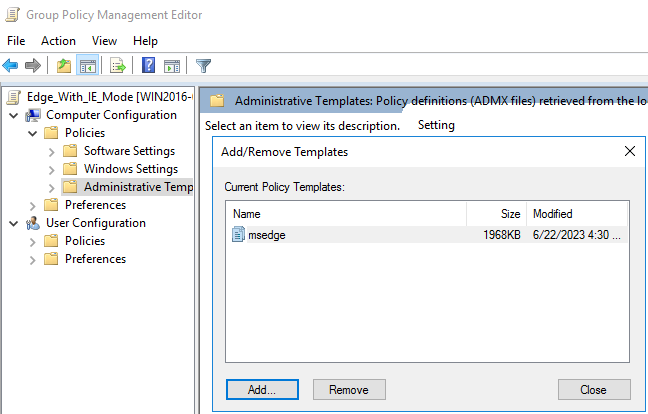The height and width of the screenshot is (414, 648).
Task: Click the 1968KB size value
Action: point(502,235)
